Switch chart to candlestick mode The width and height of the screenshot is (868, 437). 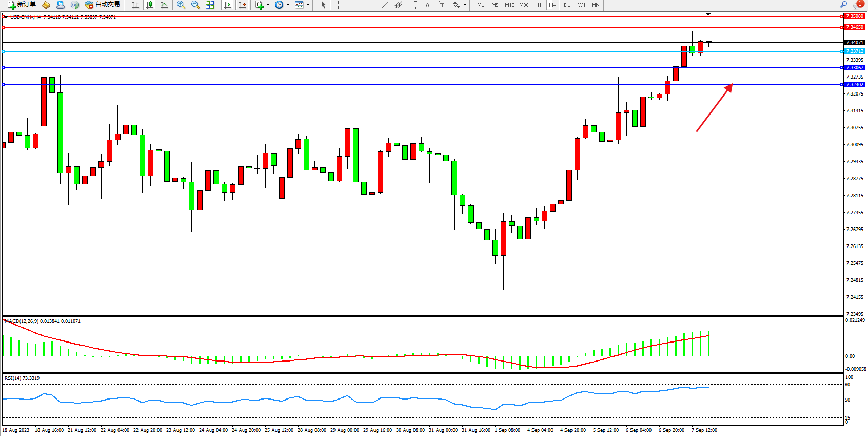pyautogui.click(x=150, y=5)
